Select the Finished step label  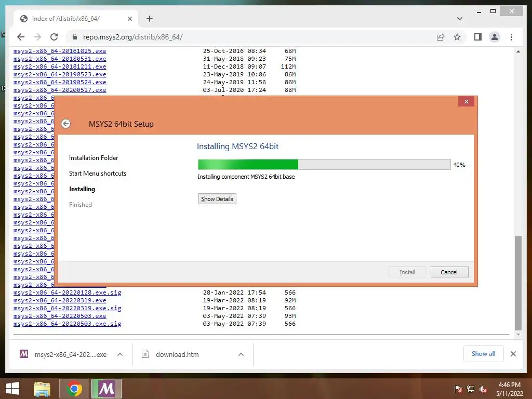pyautogui.click(x=81, y=205)
